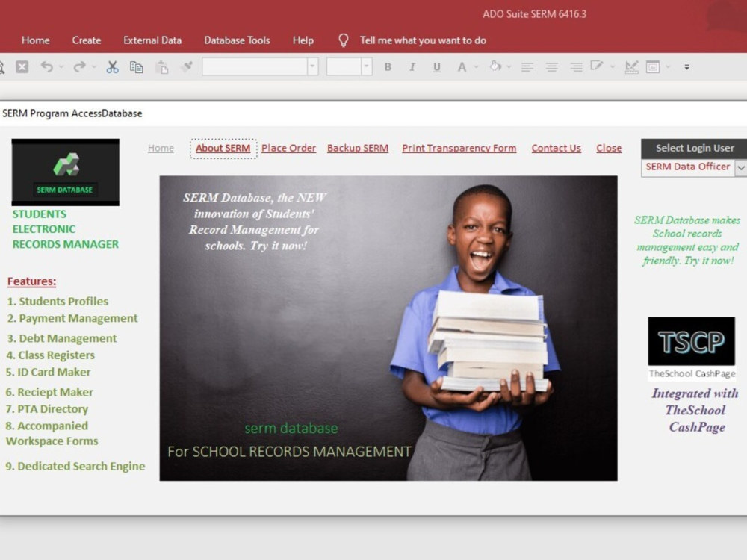Click '3. Debt Management' feature text
The width and height of the screenshot is (747, 560).
62,338
